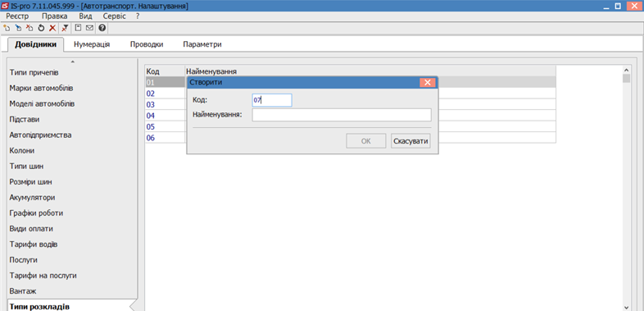Viewport: 644px width, 311px height.
Task: Select Види оплати in the sidebar
Action: click(31, 229)
